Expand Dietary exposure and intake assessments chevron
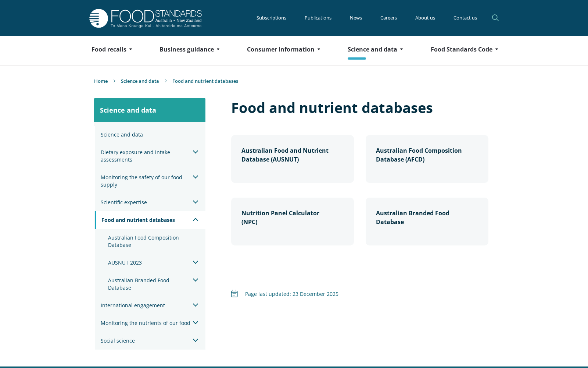The image size is (588, 368). [x=196, y=152]
